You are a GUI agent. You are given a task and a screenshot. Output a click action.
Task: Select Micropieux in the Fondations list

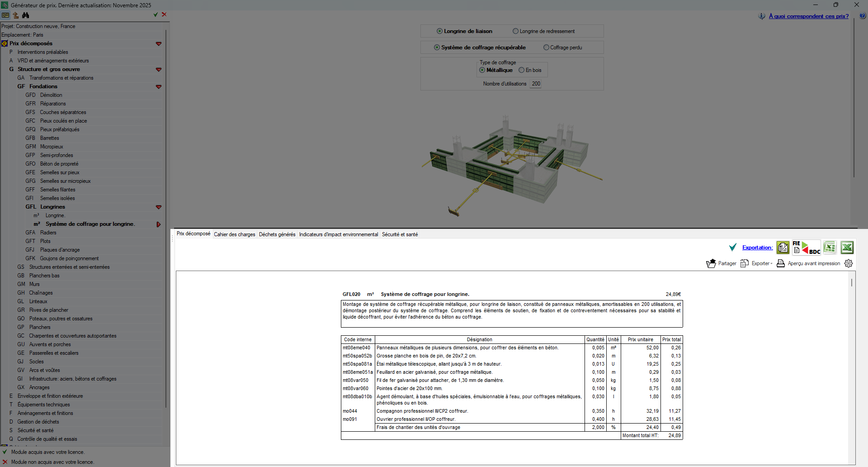[52, 147]
